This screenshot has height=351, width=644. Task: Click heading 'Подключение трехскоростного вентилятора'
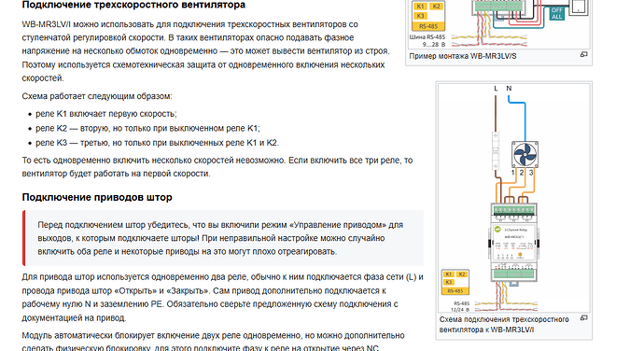pyautogui.click(x=133, y=5)
